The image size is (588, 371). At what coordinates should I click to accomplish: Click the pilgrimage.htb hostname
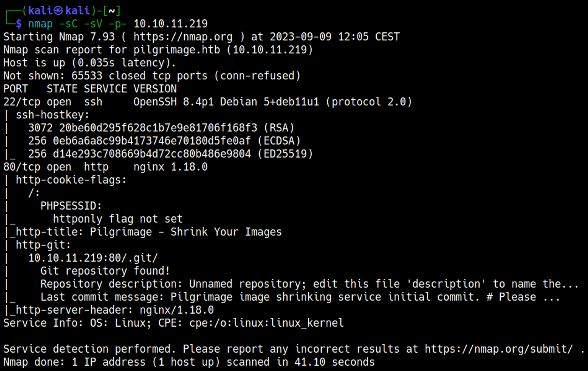176,50
